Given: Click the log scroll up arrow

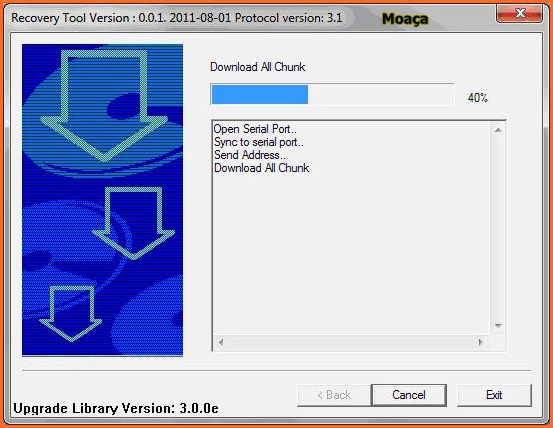Looking at the screenshot, I should [x=498, y=130].
